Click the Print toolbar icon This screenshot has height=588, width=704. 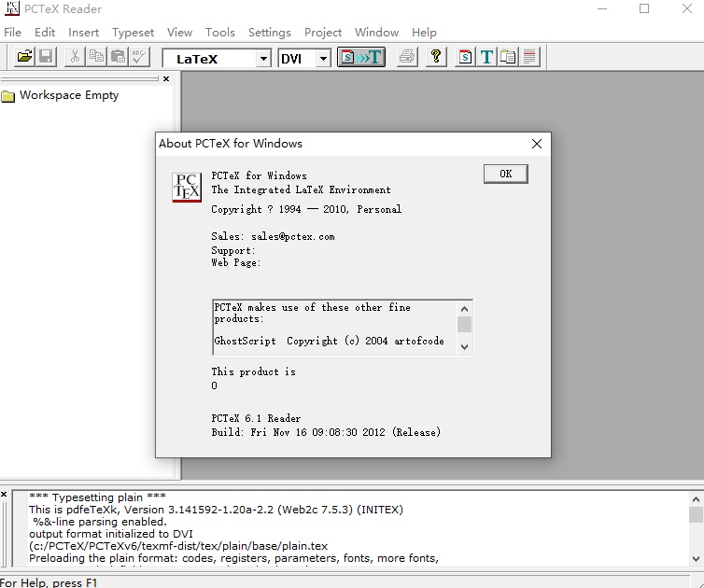(x=408, y=57)
